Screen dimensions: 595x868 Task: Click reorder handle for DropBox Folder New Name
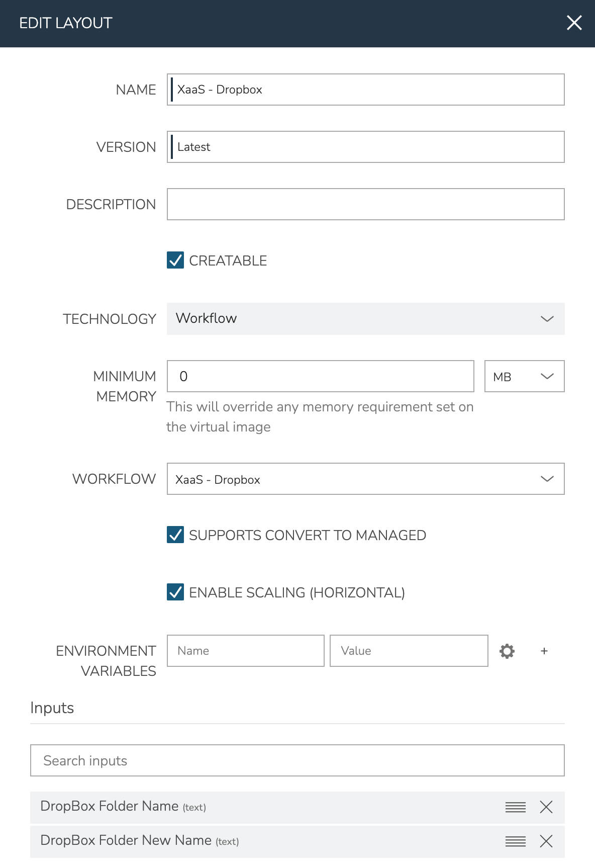516,841
